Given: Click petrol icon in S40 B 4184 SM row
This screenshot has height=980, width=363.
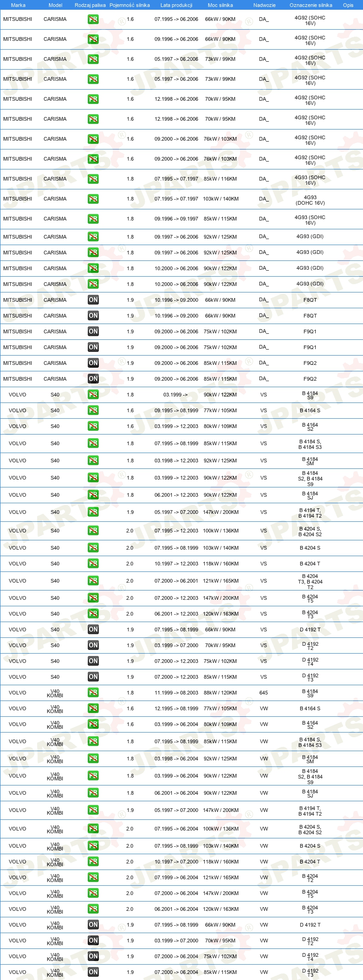Looking at the screenshot, I should pyautogui.click(x=93, y=461).
